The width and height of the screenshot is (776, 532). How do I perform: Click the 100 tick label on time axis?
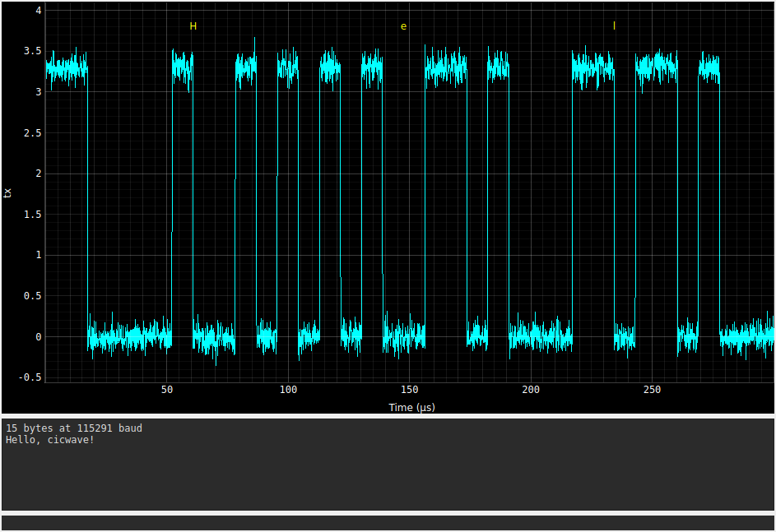click(x=289, y=390)
